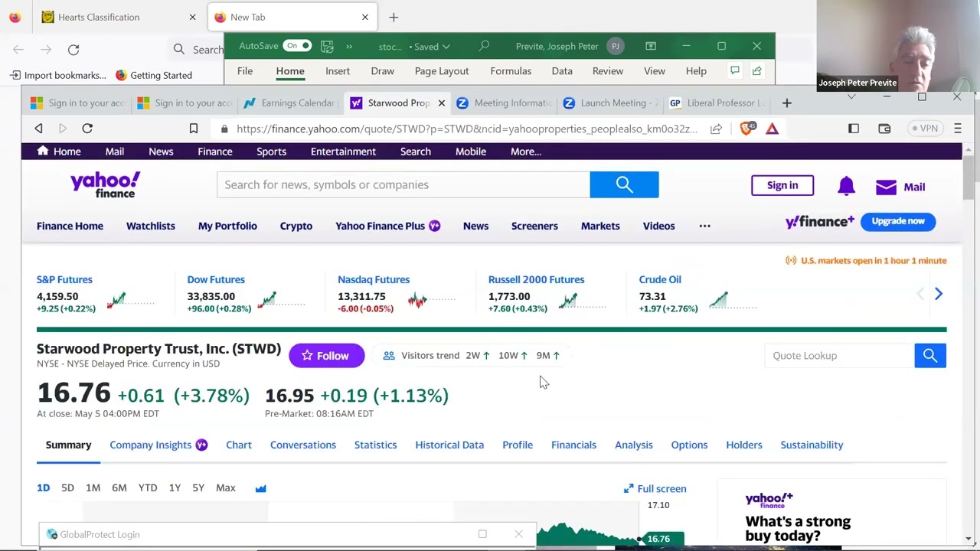The image size is (980, 551).
Task: Close the Firefox New Tab tab
Action: [365, 17]
